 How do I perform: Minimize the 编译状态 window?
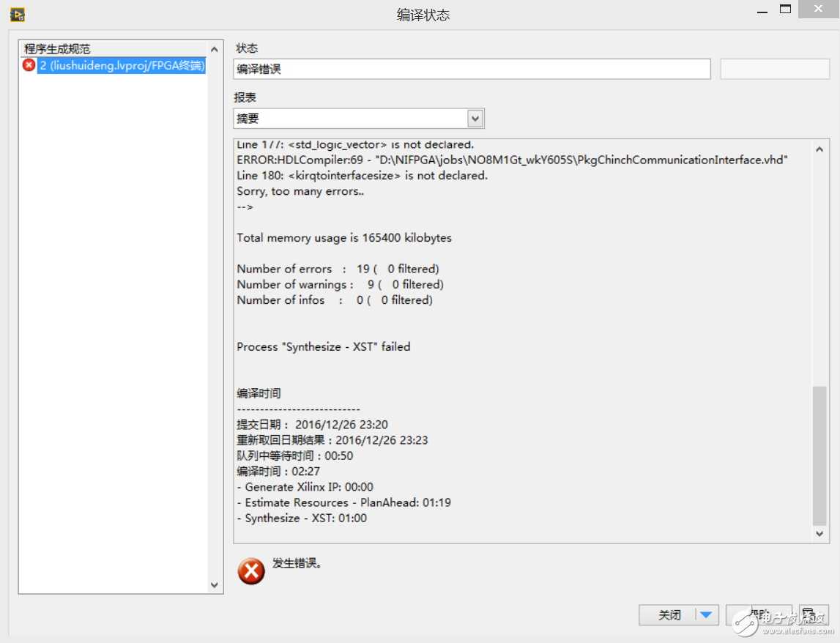click(762, 11)
